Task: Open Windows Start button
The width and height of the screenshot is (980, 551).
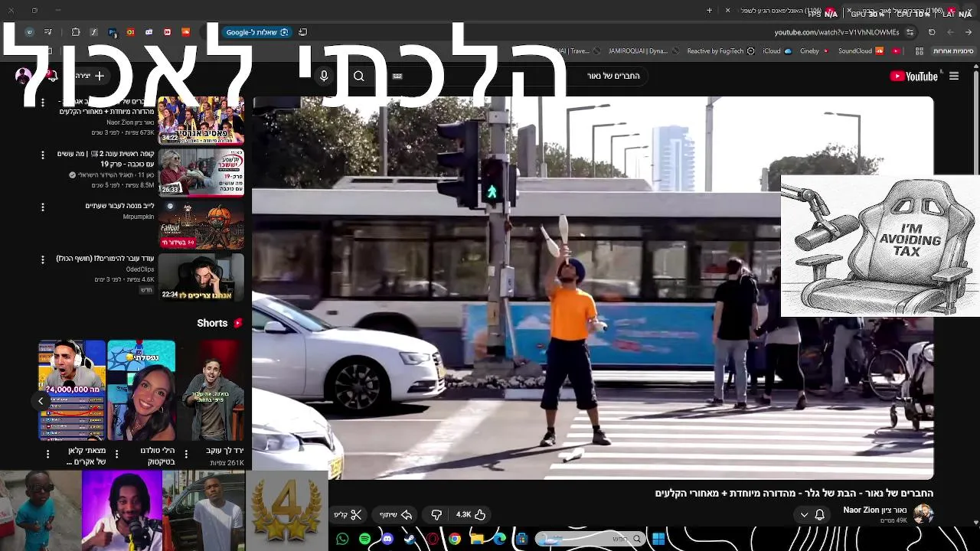Action: pyautogui.click(x=658, y=539)
